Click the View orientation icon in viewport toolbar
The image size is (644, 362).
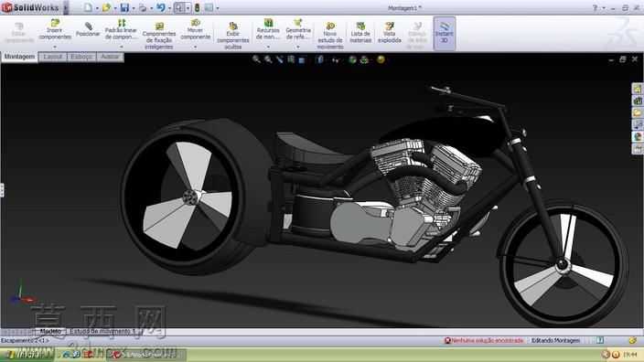302,60
